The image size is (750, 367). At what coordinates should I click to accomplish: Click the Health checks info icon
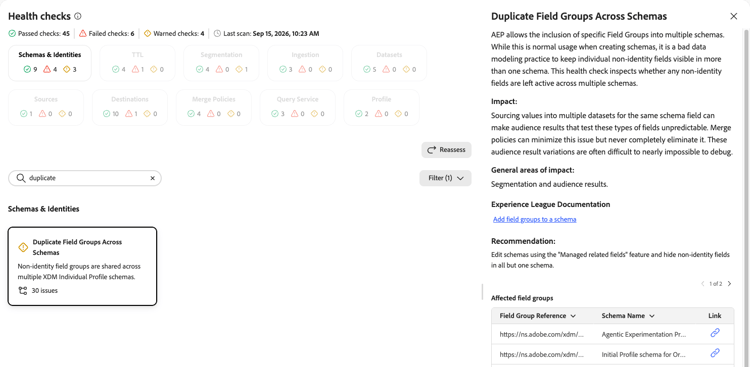point(78,17)
